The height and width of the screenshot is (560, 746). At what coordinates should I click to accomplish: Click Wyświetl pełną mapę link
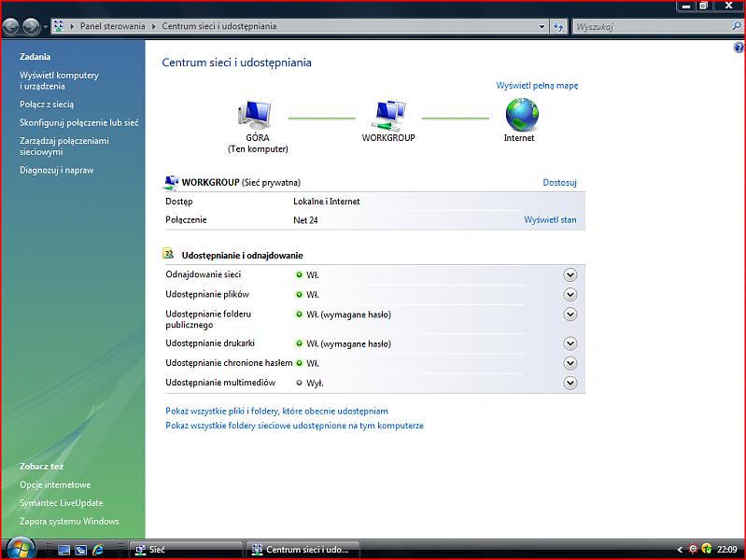point(537,86)
